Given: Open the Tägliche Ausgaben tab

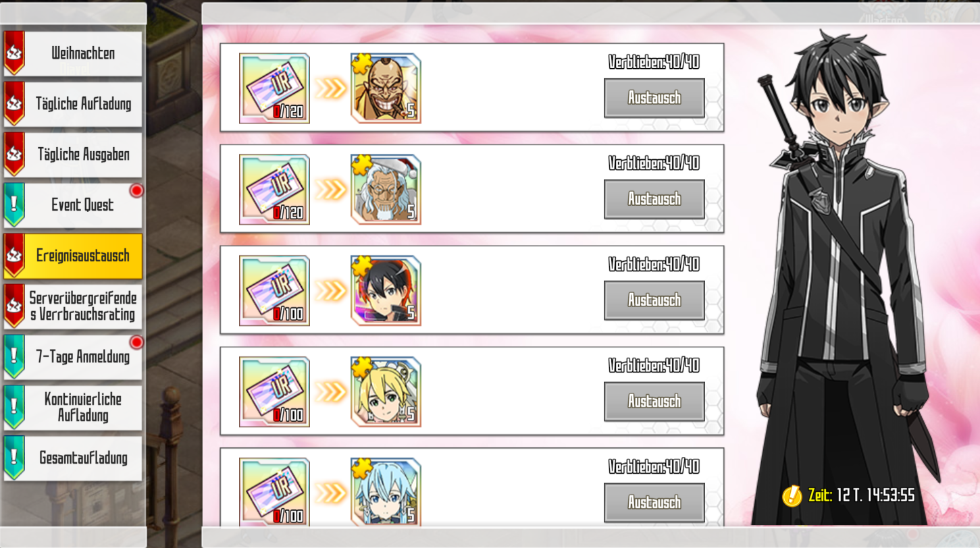Looking at the screenshot, I should click(x=73, y=155).
